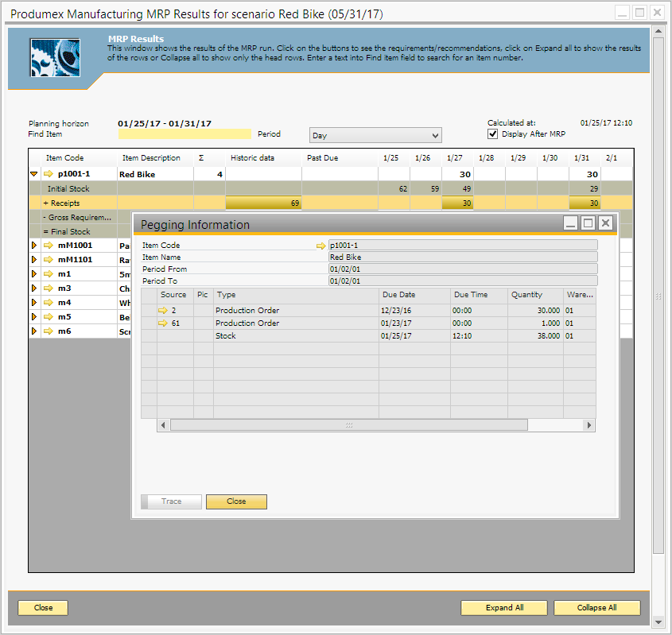Click the pegging table horizontal scrollbar
The image size is (672, 635).
pos(348,425)
